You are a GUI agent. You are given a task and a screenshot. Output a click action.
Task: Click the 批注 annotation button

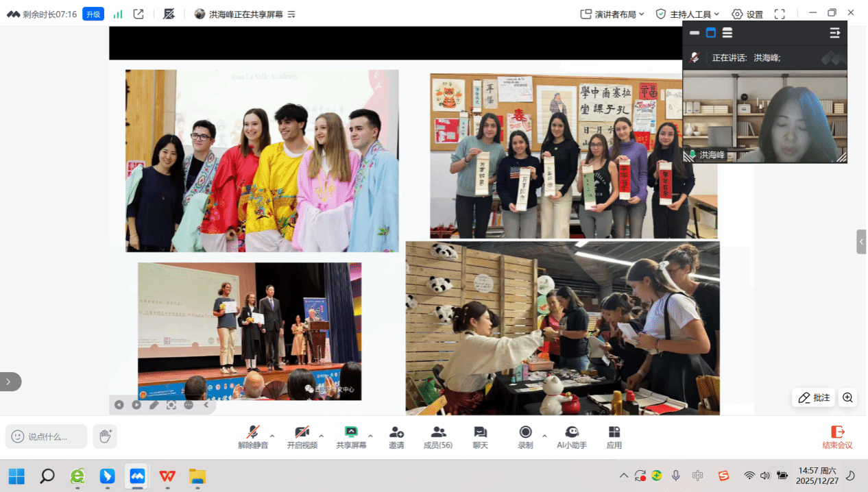click(814, 397)
